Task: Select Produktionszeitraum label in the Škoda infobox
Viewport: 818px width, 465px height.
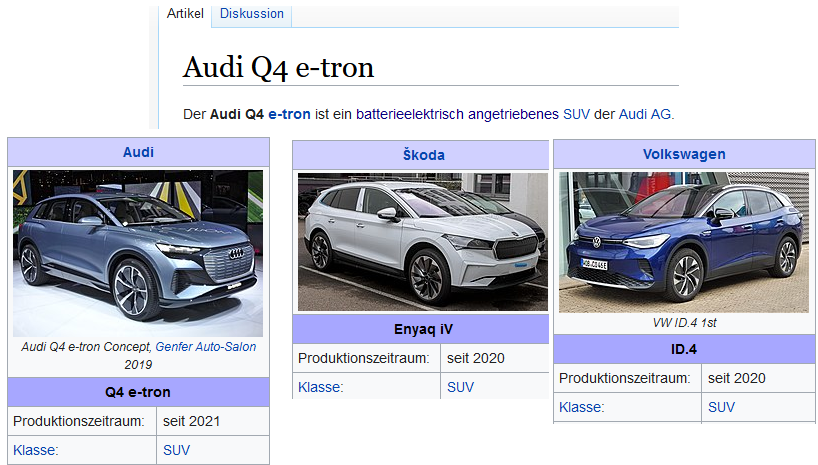Action: (x=364, y=358)
